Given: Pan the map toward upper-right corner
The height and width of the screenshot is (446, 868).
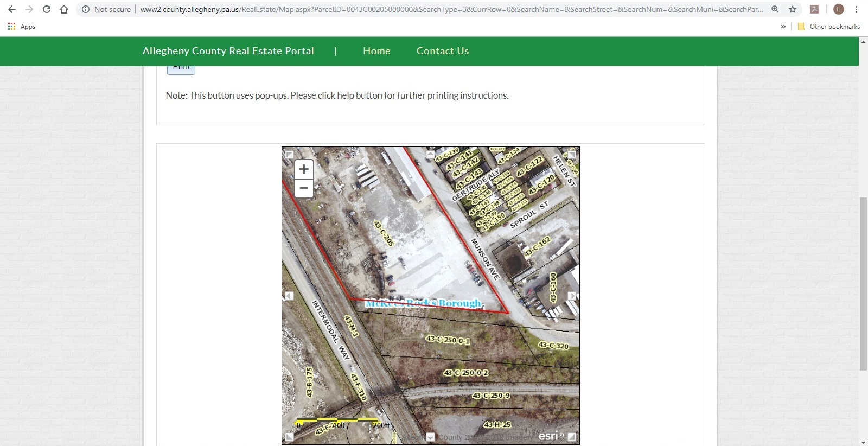Looking at the screenshot, I should pos(571,154).
